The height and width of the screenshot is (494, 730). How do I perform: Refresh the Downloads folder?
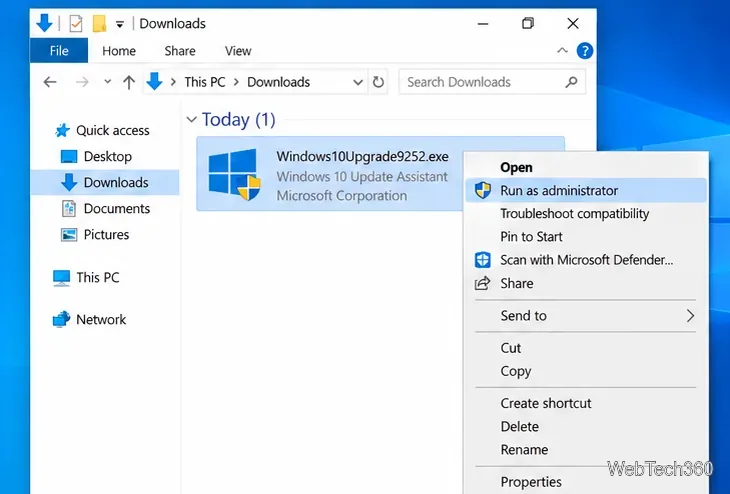378,82
